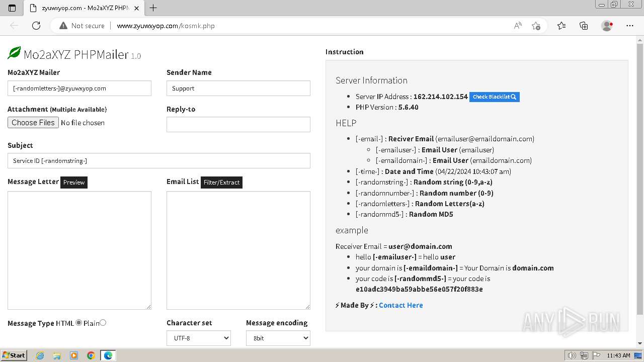
Task: Select the HTML message type radio
Action: click(79, 323)
